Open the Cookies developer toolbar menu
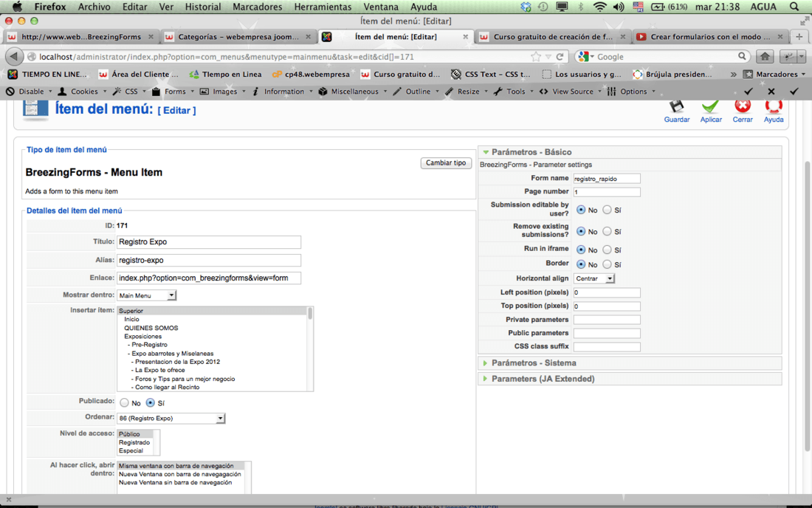The height and width of the screenshot is (508, 812). (83, 91)
